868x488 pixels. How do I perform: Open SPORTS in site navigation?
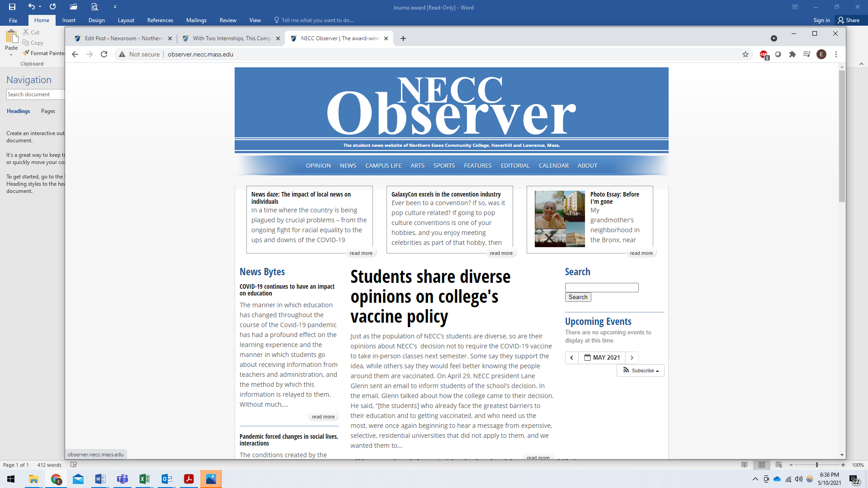pos(444,166)
